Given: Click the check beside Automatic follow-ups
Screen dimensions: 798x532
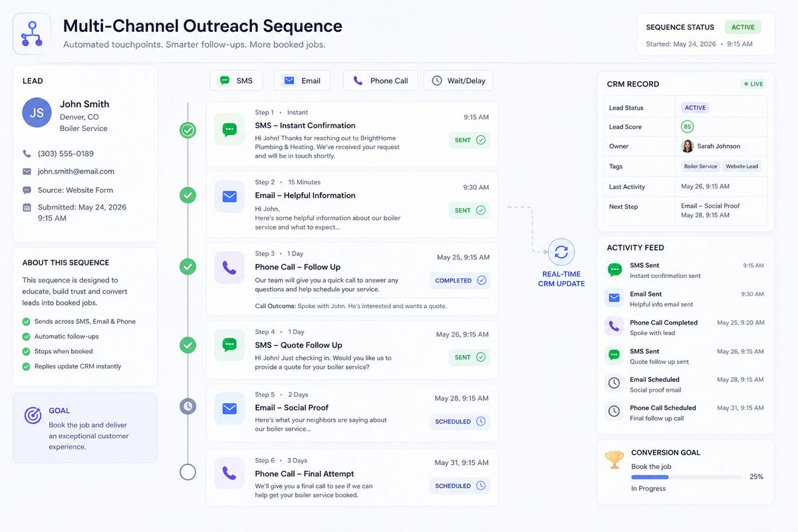Looking at the screenshot, I should click(27, 336).
